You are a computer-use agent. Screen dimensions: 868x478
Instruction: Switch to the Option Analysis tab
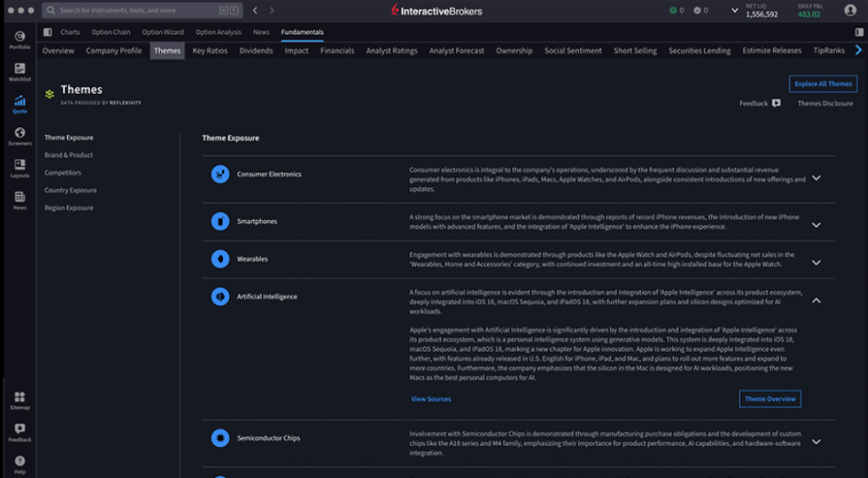click(218, 32)
